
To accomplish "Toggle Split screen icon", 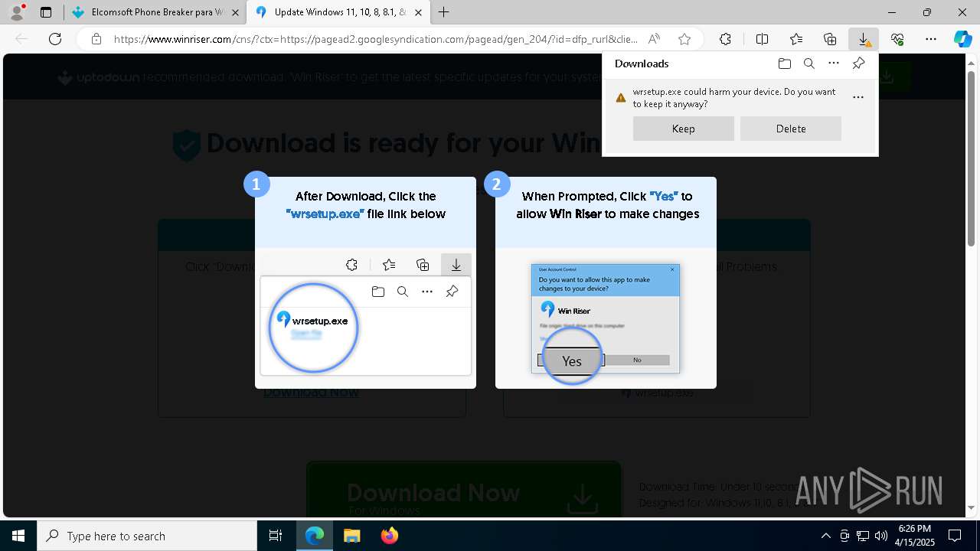I will 763,39.
